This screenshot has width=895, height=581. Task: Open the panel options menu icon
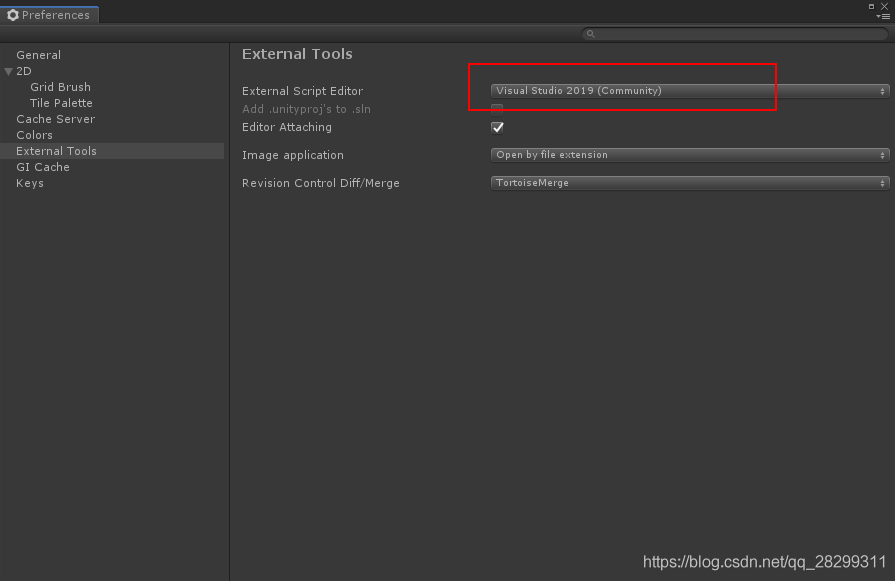[x=883, y=17]
